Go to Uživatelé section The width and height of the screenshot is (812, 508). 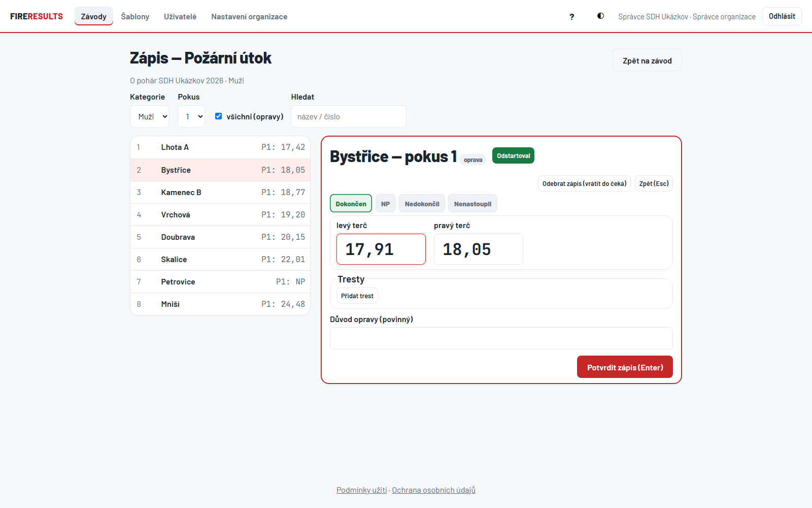(180, 16)
